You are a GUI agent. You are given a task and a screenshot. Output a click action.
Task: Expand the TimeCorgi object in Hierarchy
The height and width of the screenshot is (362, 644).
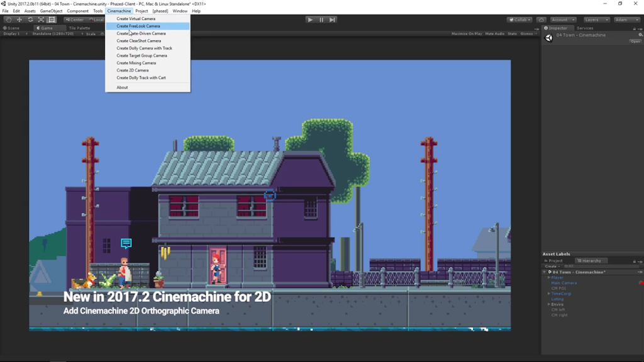pos(549,293)
